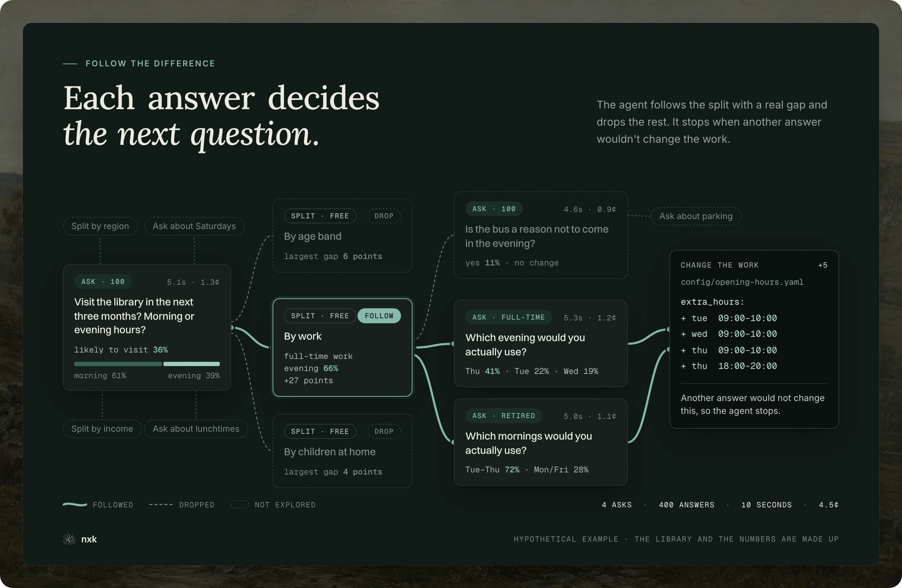Click 'evening 66%' text in By work card
This screenshot has height=588, width=902.
311,368
